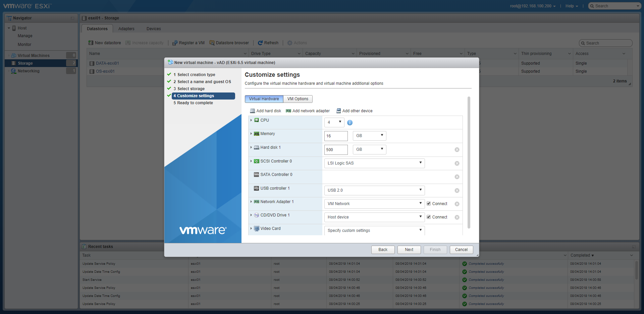Click the Next button
The width and height of the screenshot is (644, 314).
coord(409,250)
